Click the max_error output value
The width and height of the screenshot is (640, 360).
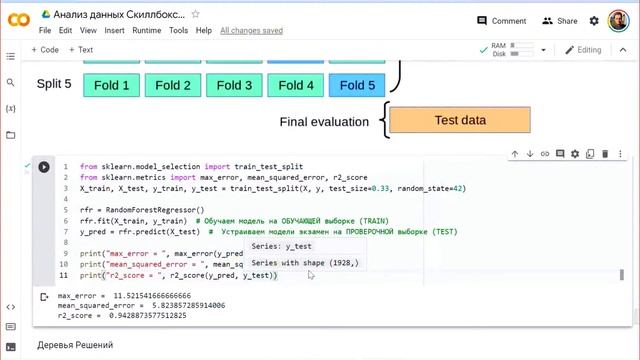[152, 296]
